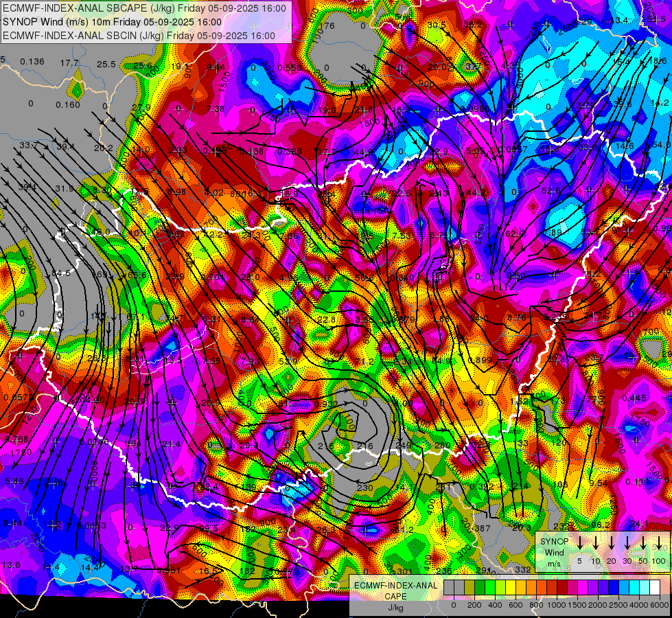Click the ECMWF-INDEX-ANAL CAPE legend title
Viewport: 672px width, 618px height.
click(x=395, y=591)
